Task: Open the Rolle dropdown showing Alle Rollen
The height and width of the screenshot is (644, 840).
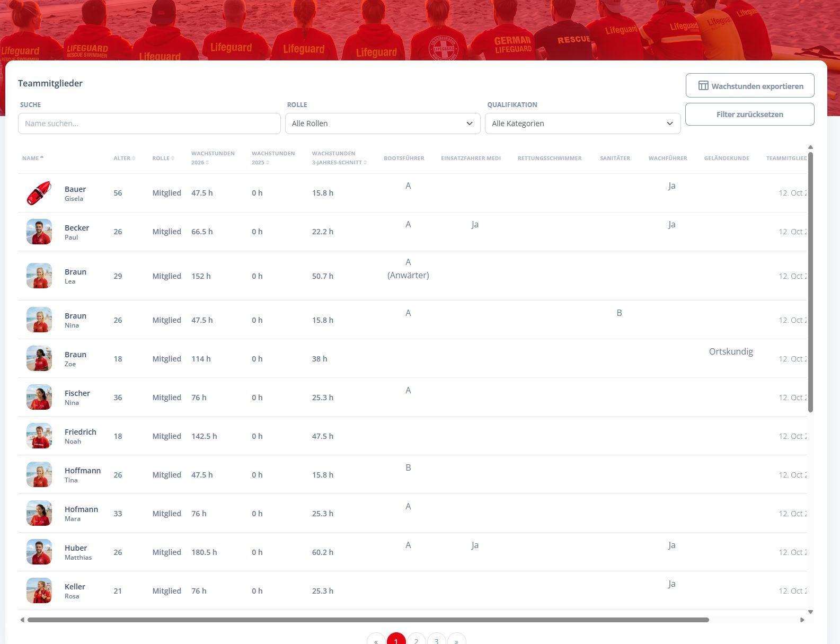Action: pyautogui.click(x=383, y=123)
